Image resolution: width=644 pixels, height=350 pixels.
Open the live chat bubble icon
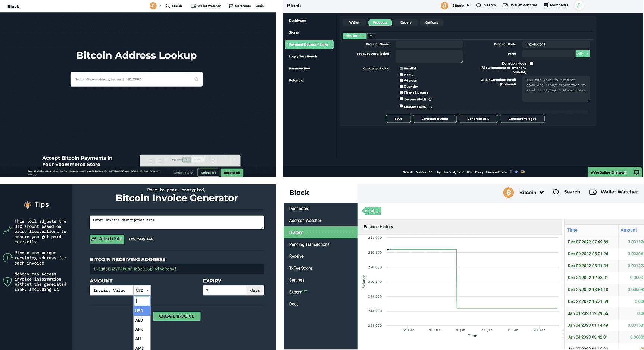point(636,172)
